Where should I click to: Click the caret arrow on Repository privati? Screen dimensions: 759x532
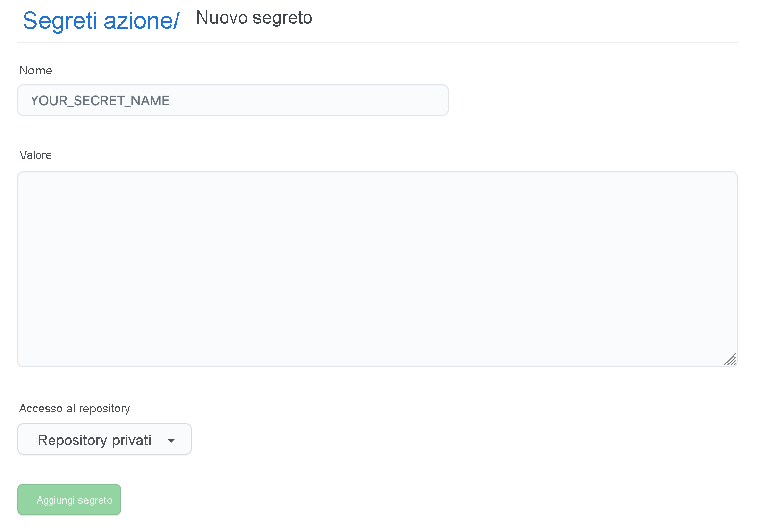pyautogui.click(x=171, y=440)
